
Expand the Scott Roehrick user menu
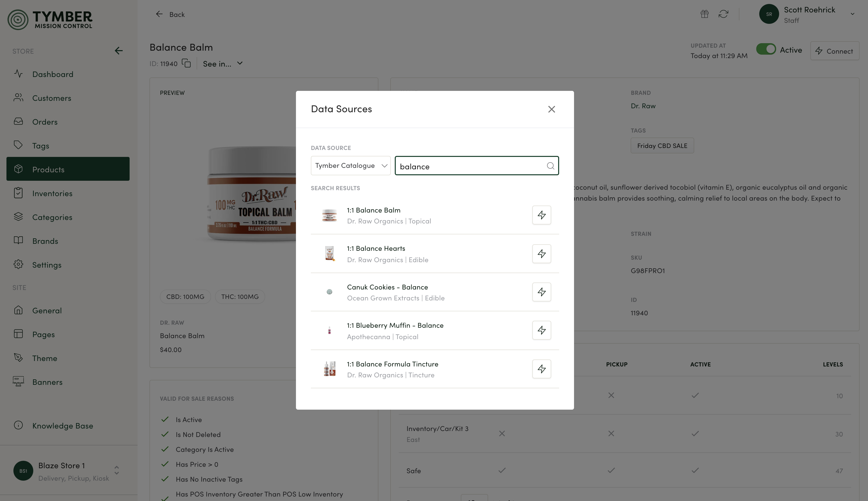[x=852, y=14]
